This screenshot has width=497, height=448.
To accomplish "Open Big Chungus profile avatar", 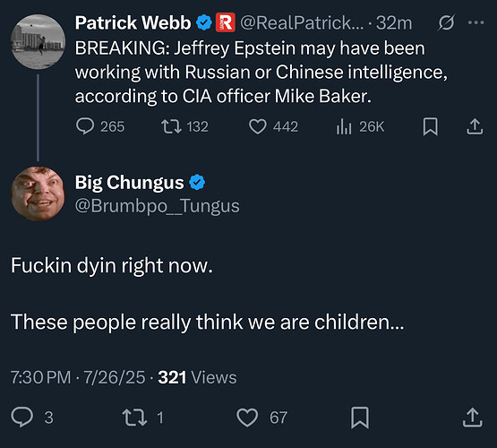I will pyautogui.click(x=38, y=194).
